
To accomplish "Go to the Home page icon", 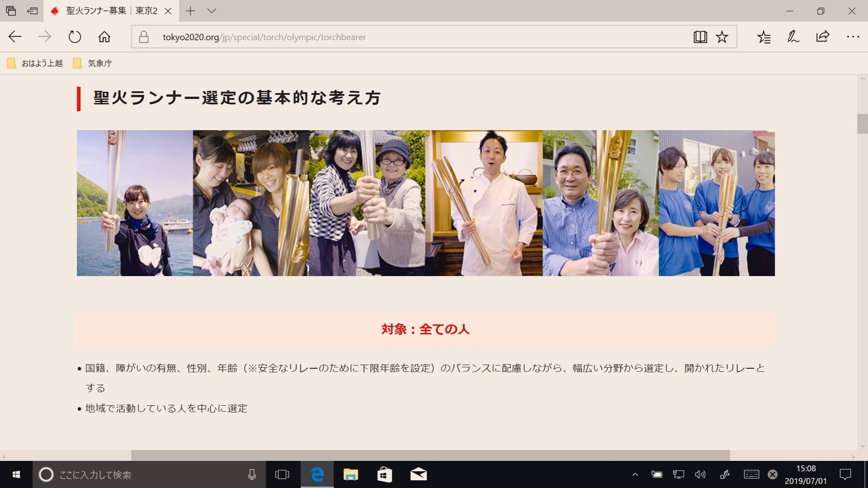I will point(104,37).
